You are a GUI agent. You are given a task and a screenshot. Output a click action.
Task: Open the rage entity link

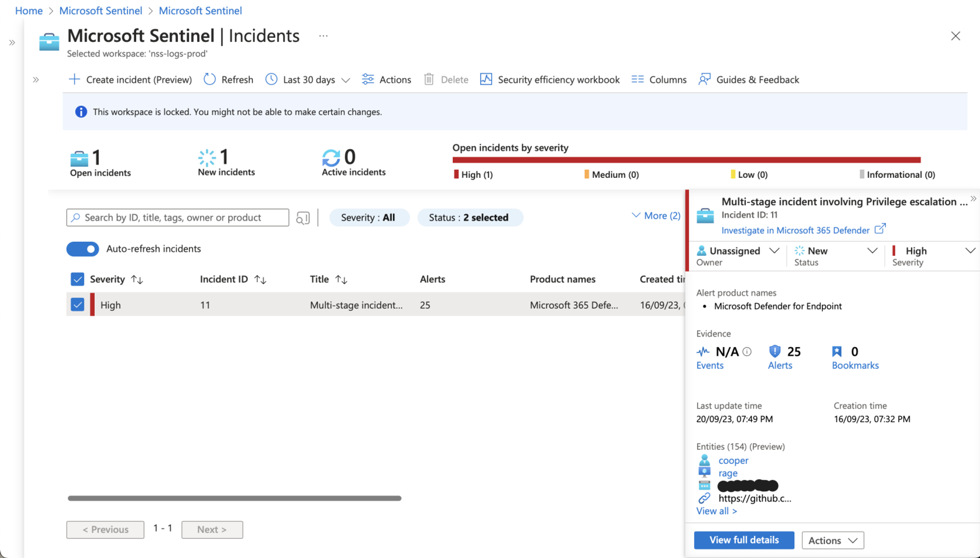(728, 473)
